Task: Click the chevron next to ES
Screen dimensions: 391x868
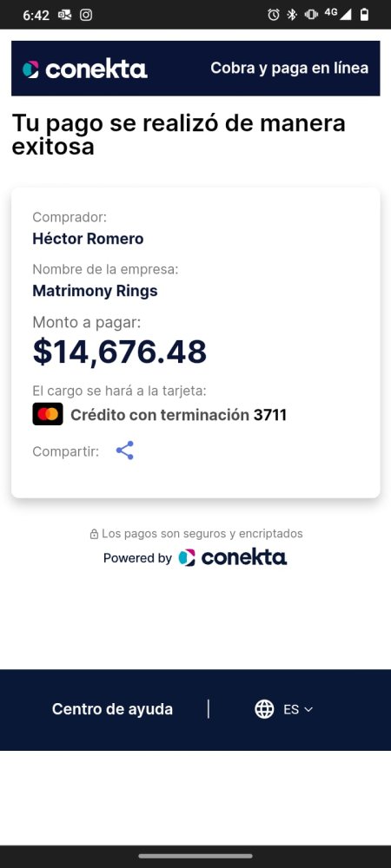Action: (x=308, y=710)
